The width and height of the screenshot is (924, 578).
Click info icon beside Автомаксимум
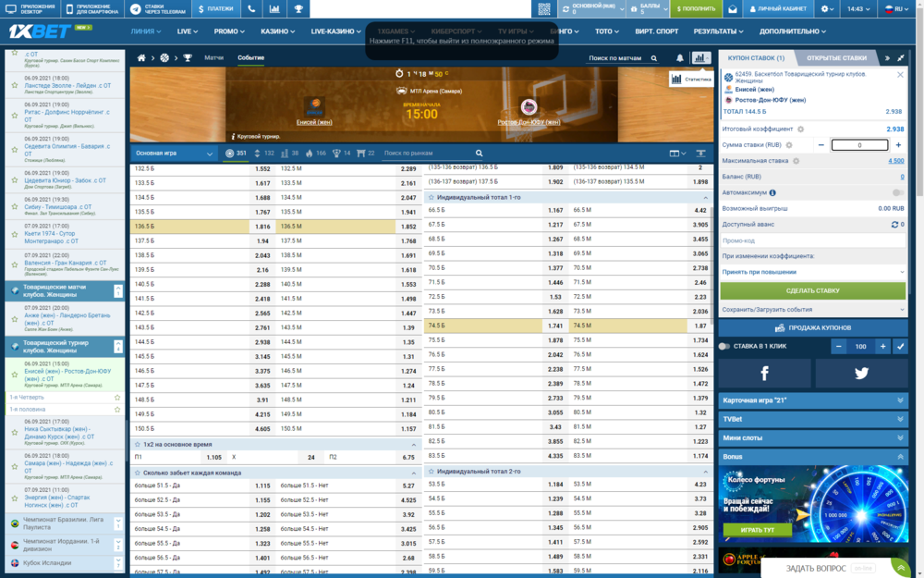click(772, 193)
